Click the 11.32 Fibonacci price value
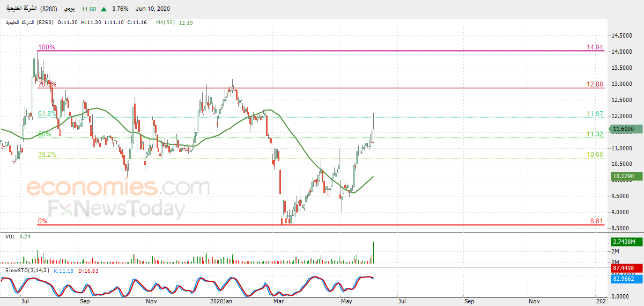This screenshot has width=644, height=306. [x=595, y=134]
